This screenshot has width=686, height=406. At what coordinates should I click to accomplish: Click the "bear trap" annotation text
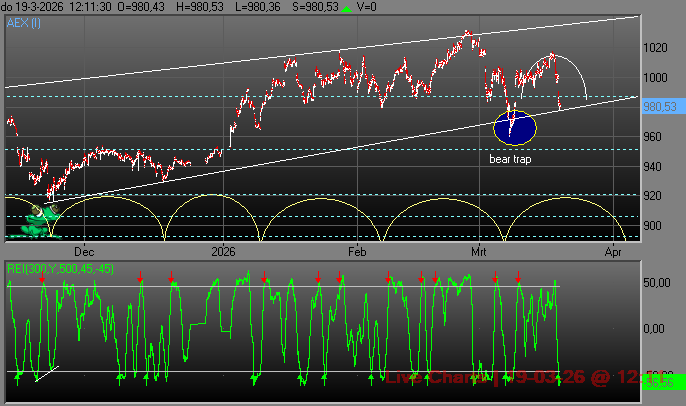(x=510, y=159)
